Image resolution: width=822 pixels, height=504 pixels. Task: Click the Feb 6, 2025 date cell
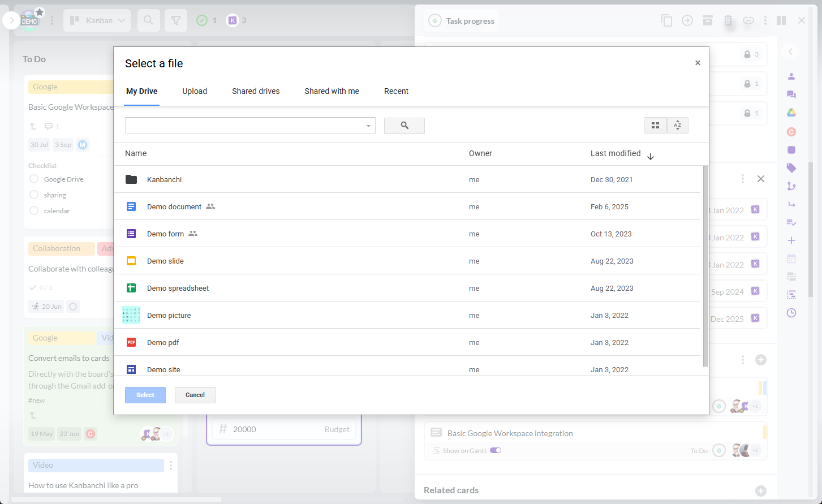coord(609,206)
